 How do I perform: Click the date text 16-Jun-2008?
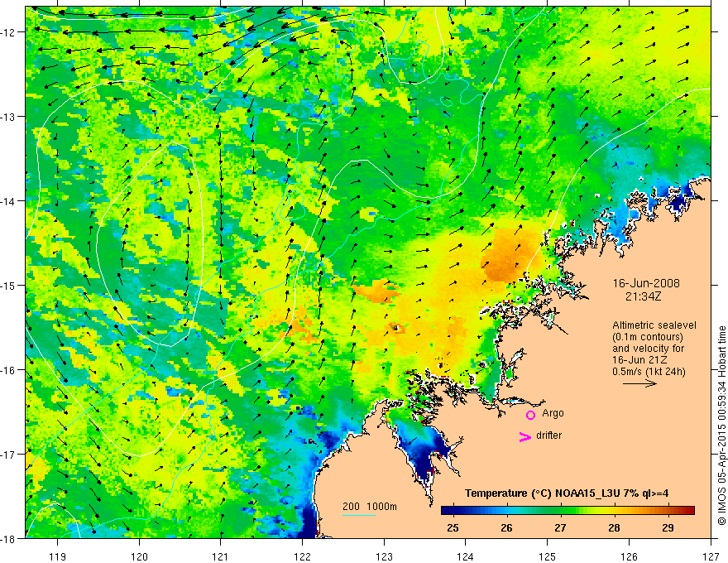646,283
